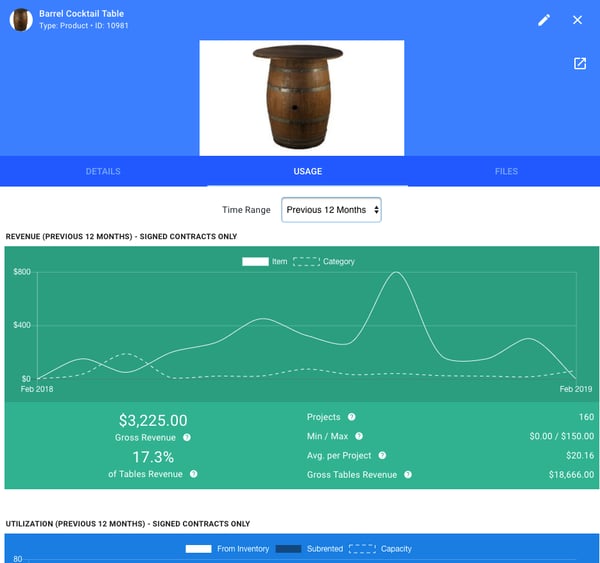
Task: Open the Files tab
Action: (506, 171)
